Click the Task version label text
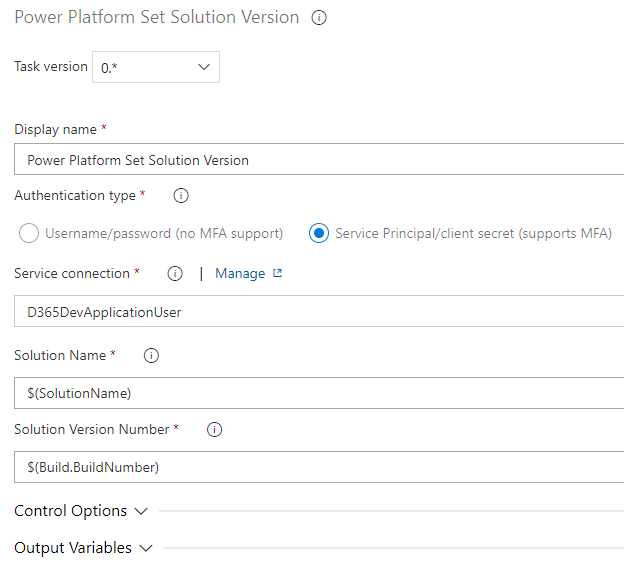This screenshot has height=563, width=624. click(x=51, y=67)
